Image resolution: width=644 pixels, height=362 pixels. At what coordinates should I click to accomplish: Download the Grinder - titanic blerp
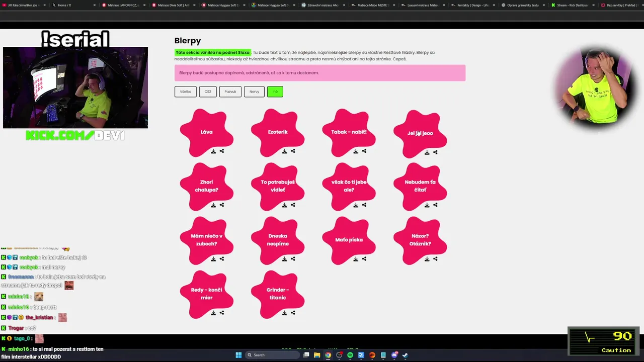(285, 313)
